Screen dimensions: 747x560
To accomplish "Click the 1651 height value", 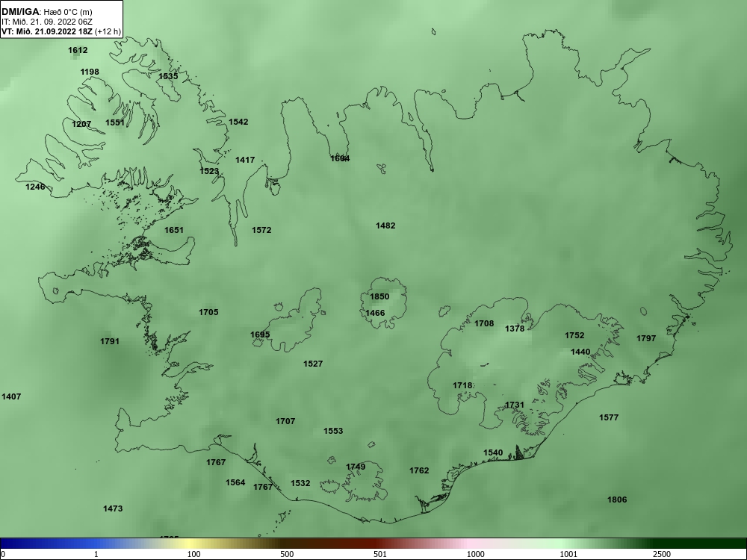I will point(174,230).
